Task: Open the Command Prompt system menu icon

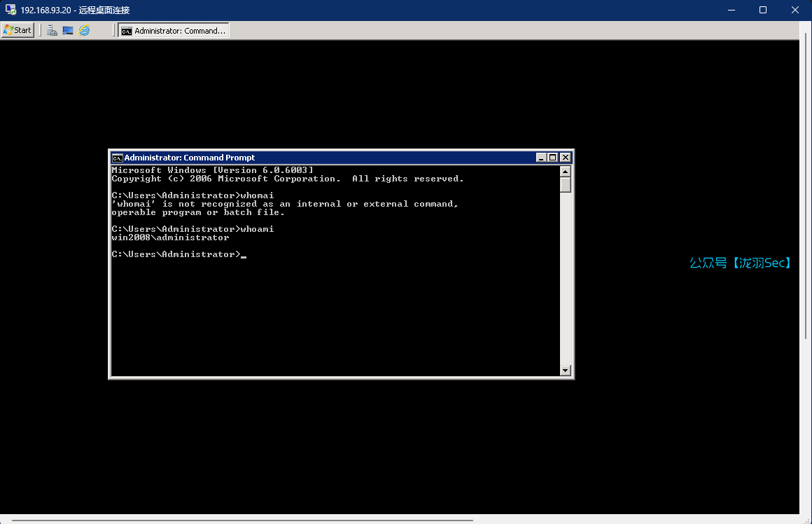Action: [x=118, y=158]
